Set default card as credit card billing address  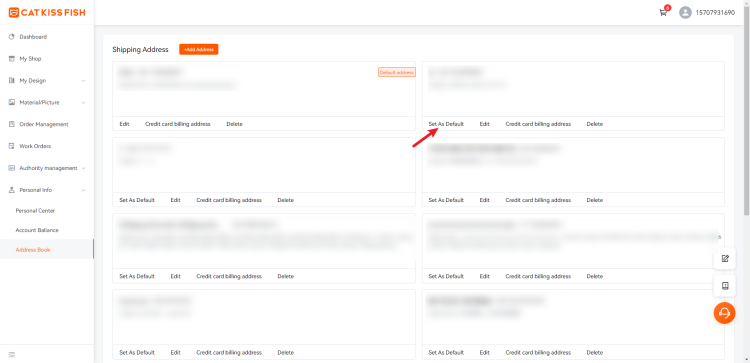(178, 124)
